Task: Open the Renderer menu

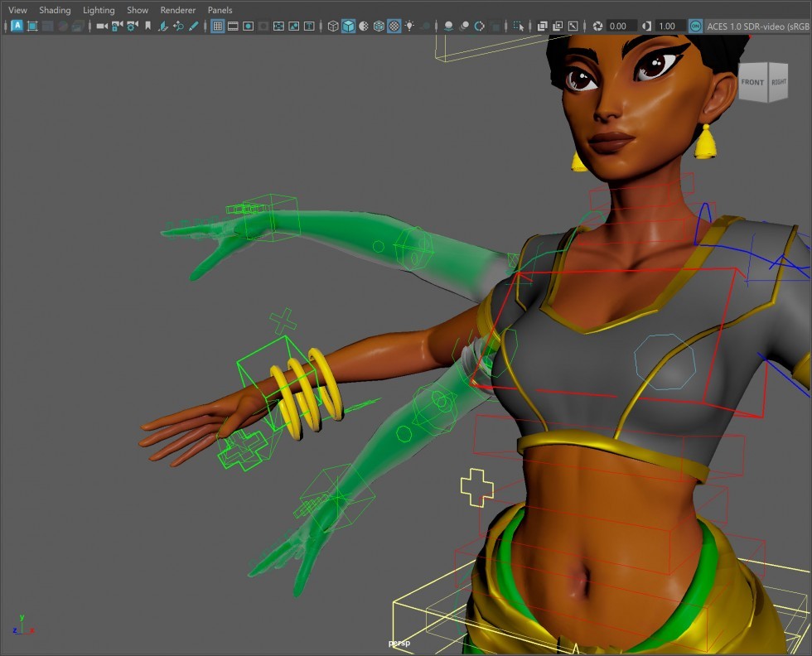Action: pos(177,10)
